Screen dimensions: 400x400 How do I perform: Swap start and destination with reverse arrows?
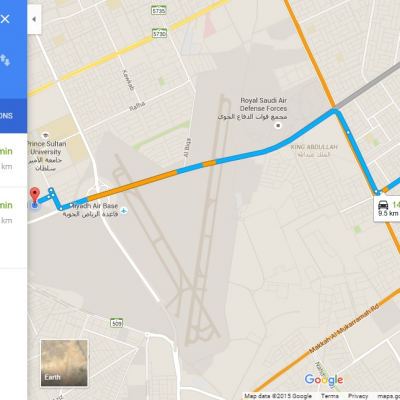pos(5,60)
